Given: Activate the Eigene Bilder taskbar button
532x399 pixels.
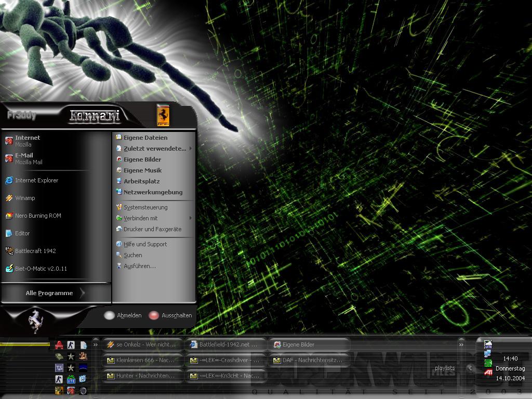Looking at the screenshot, I should click(309, 344).
